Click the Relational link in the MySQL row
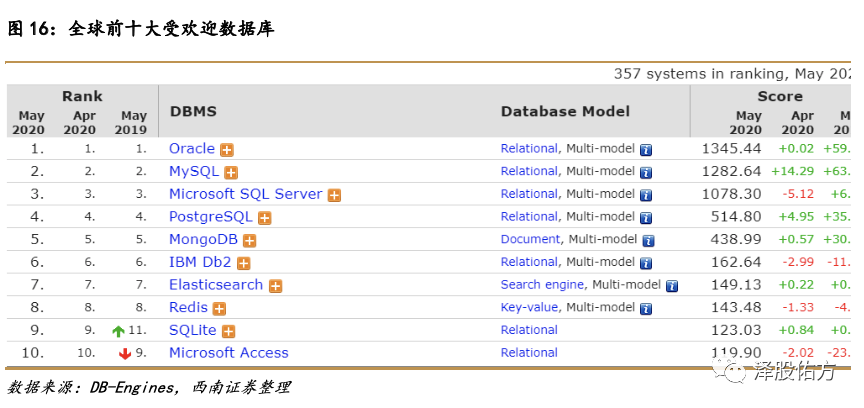 click(529, 171)
